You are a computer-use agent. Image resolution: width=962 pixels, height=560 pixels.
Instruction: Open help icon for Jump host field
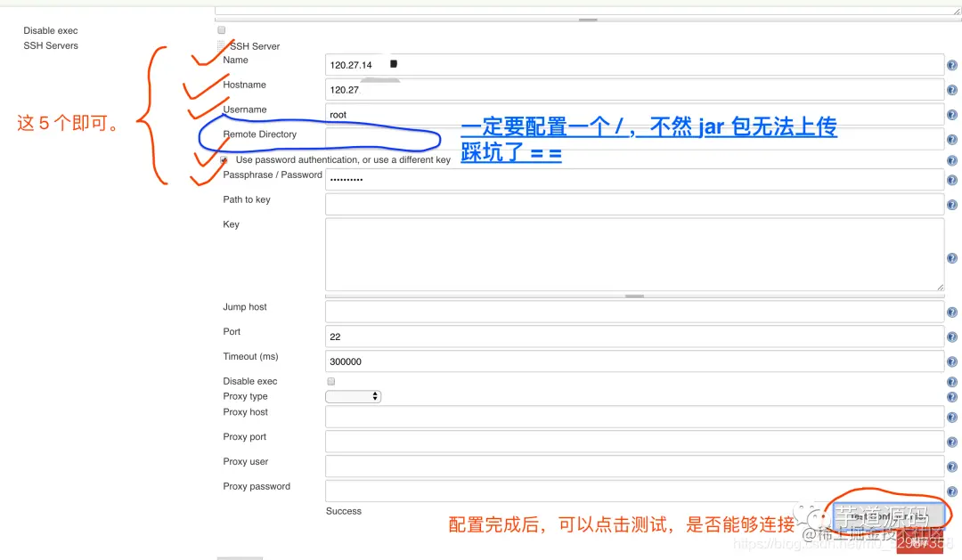pyautogui.click(x=951, y=312)
